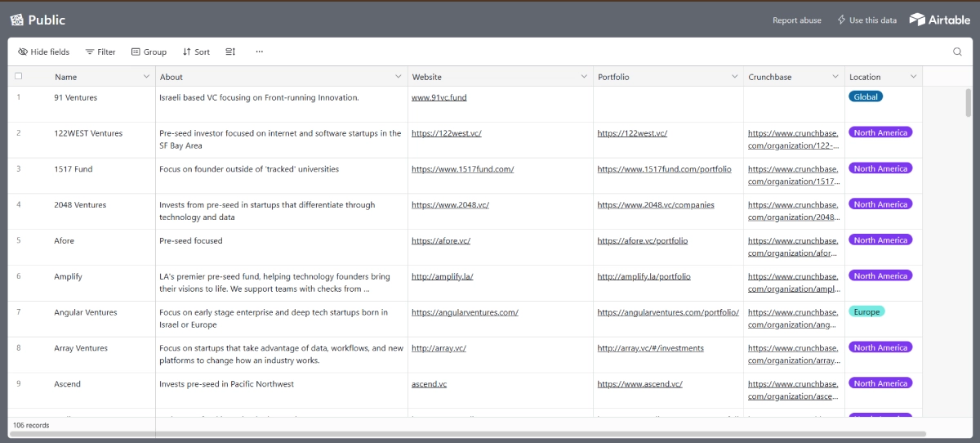Open the more options ellipsis menu
Screen dimensions: 980x443
tap(259, 51)
